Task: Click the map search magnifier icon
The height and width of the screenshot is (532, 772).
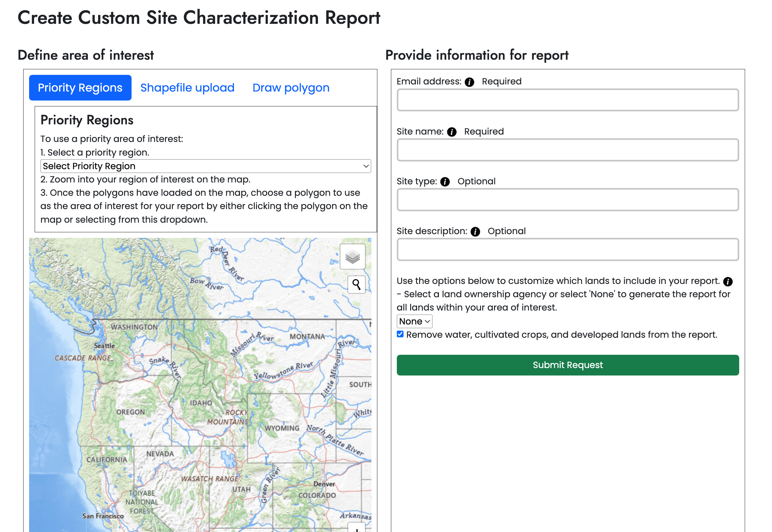Action: click(356, 284)
